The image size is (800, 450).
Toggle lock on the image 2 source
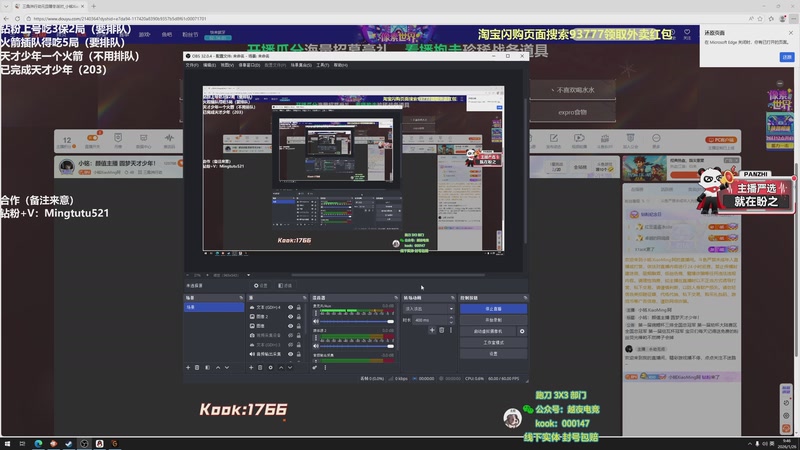tap(299, 317)
